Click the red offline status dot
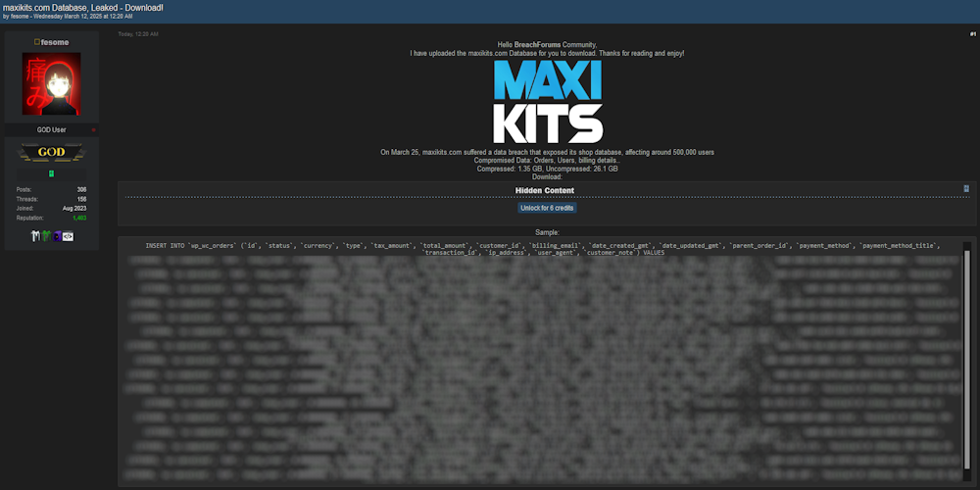 pyautogui.click(x=94, y=129)
